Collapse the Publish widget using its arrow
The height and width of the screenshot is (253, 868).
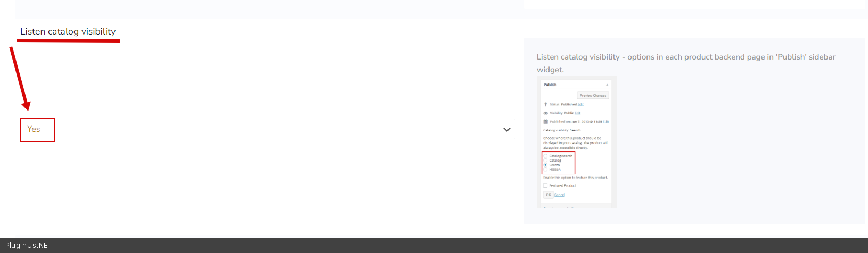pyautogui.click(x=607, y=85)
